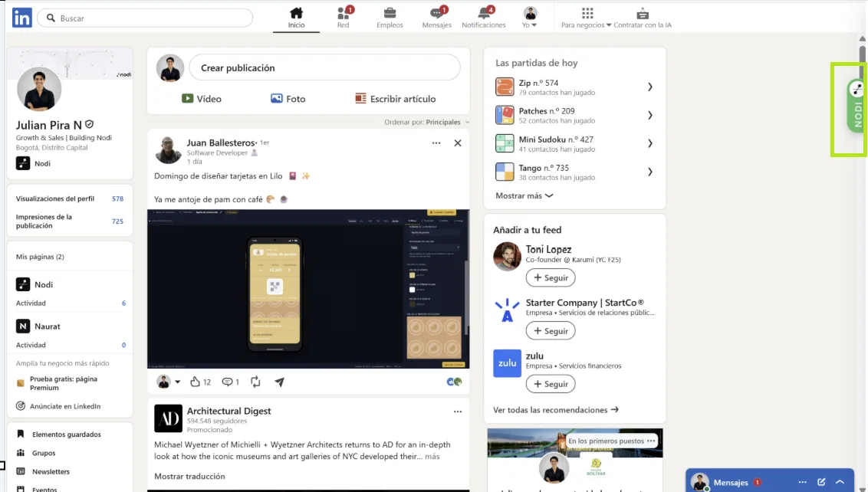Click the chevron next to Mini Sudoku
Image resolution: width=868 pixels, height=492 pixels.
click(x=650, y=143)
